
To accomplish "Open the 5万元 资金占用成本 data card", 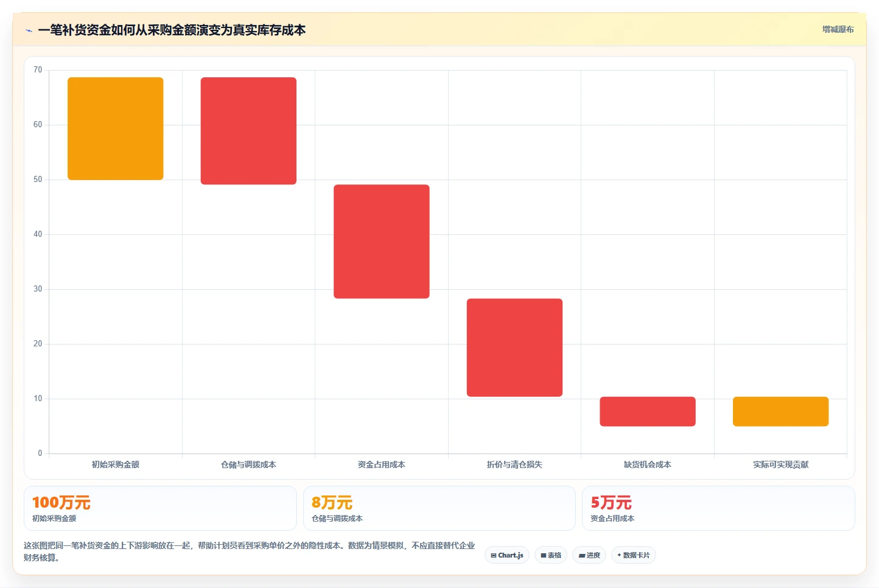I will (718, 508).
